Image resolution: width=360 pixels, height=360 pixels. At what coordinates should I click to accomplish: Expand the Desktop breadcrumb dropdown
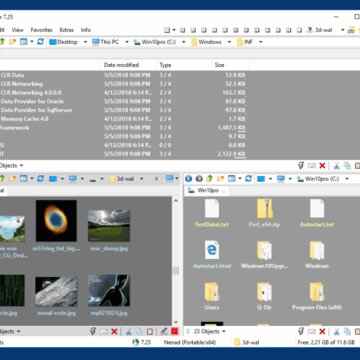pyautogui.click(x=85, y=42)
